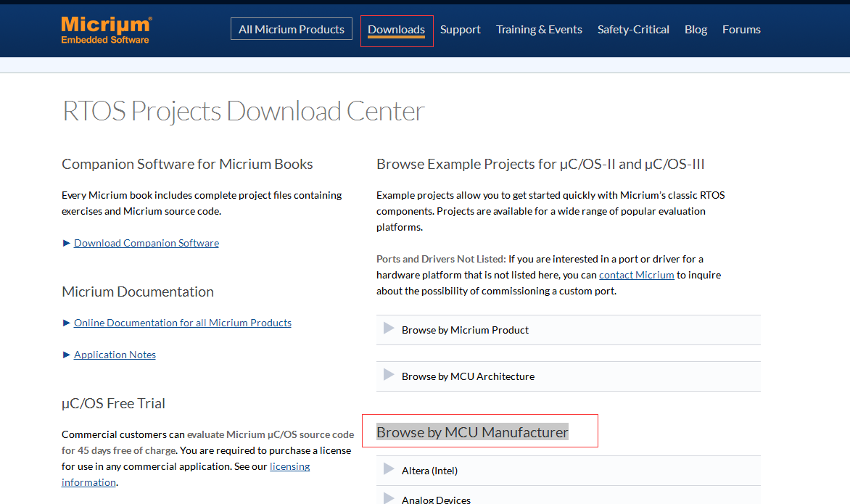Expand Browse by Micrium Product section
This screenshot has width=850, height=504.
point(568,330)
